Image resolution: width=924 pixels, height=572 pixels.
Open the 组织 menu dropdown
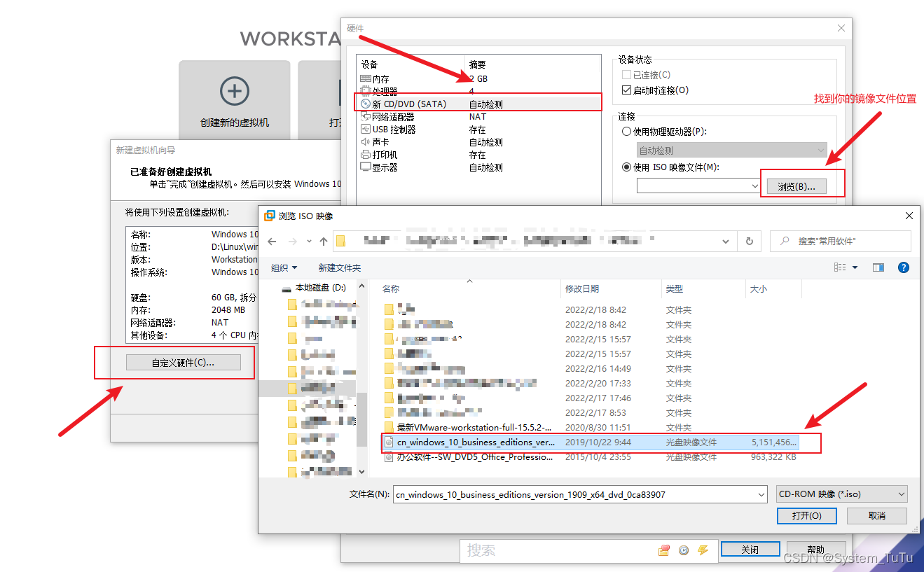point(284,267)
